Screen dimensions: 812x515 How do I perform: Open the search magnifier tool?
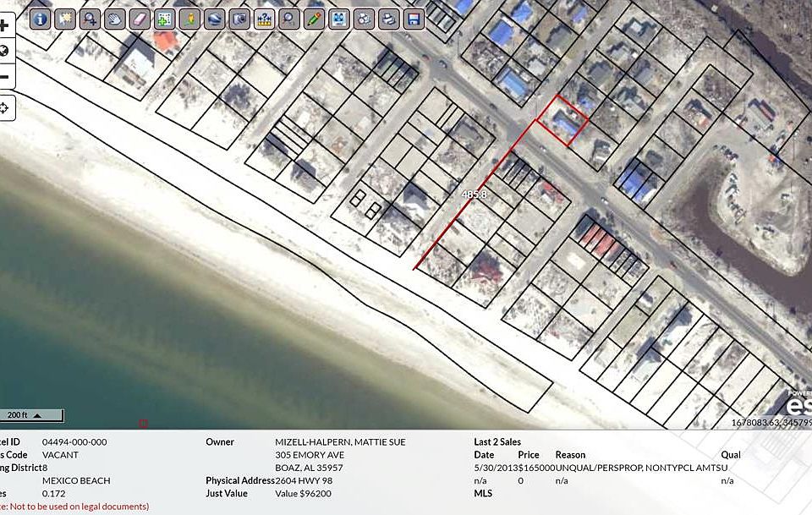click(289, 19)
